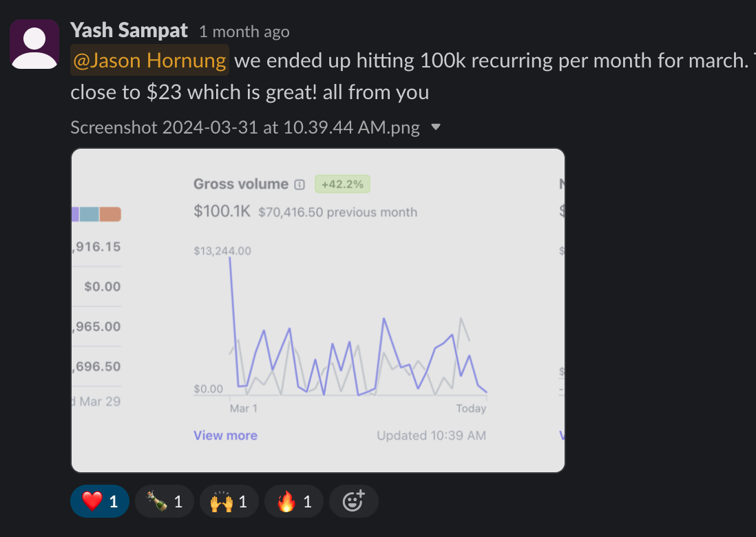Click the $100.1K gross volume amount
This screenshot has height=537, width=756.
222,211
